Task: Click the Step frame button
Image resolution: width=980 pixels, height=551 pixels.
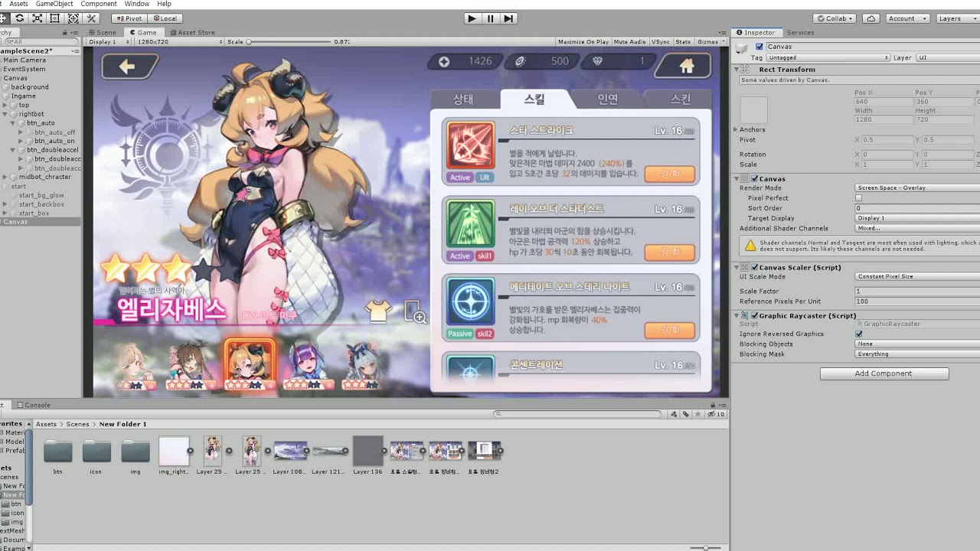Action: click(508, 18)
